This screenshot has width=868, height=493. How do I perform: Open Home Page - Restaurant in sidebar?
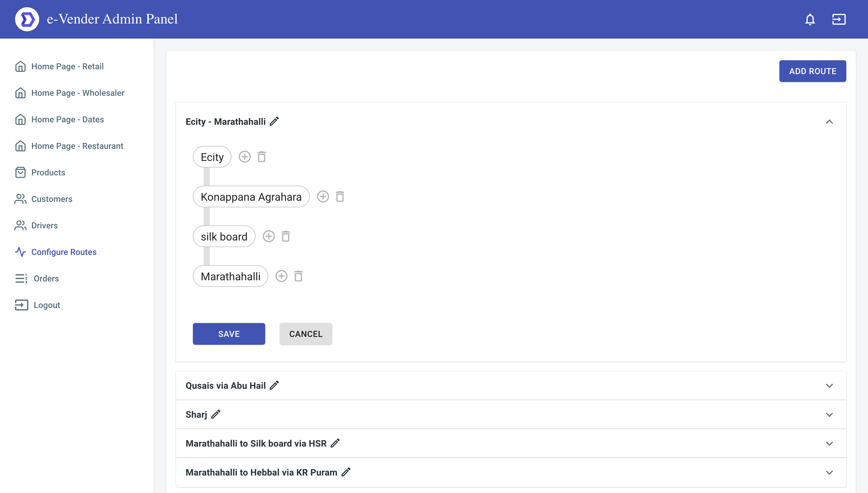(x=69, y=146)
